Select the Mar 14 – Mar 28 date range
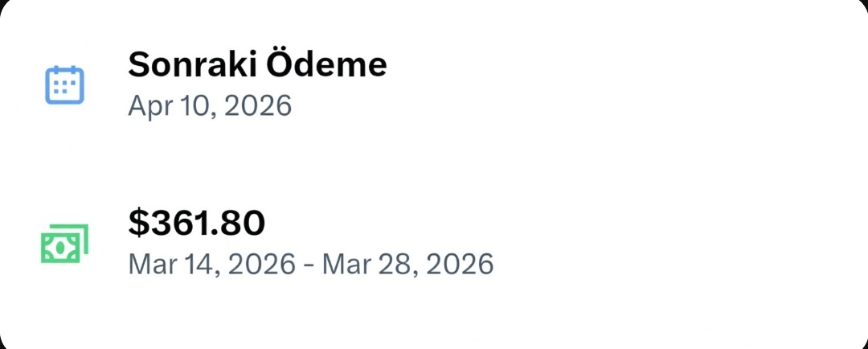The image size is (868, 349). point(310,264)
